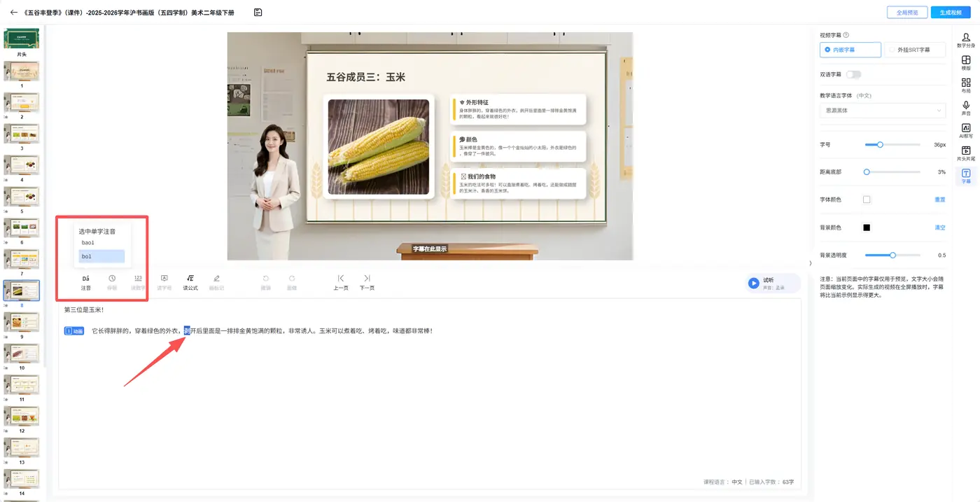Collapse the right settings panel arrow

point(811,263)
